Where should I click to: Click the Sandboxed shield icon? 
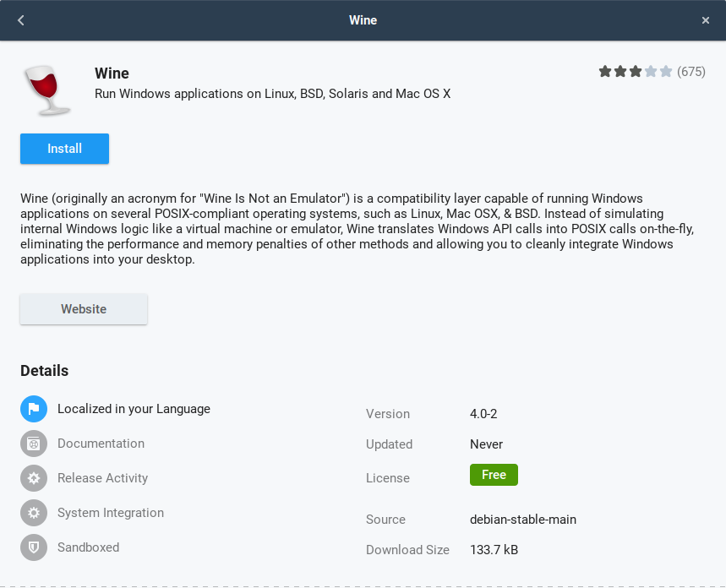34,547
